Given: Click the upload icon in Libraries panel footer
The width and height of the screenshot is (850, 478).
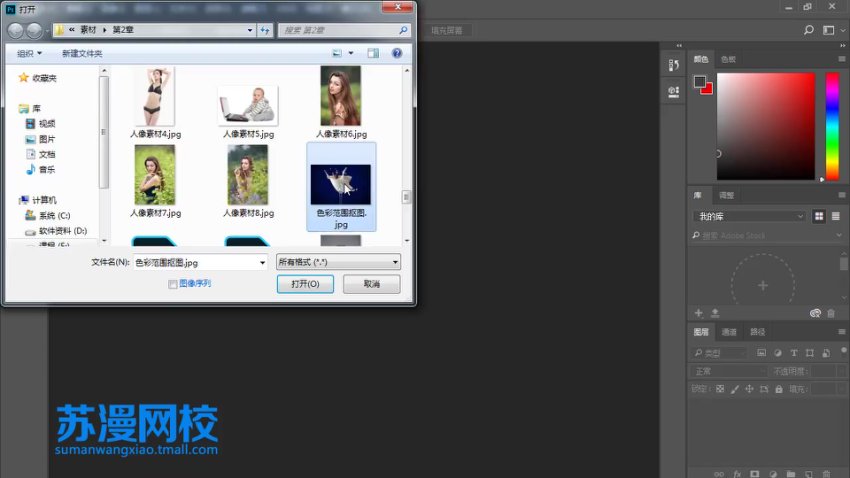Looking at the screenshot, I should [715, 313].
